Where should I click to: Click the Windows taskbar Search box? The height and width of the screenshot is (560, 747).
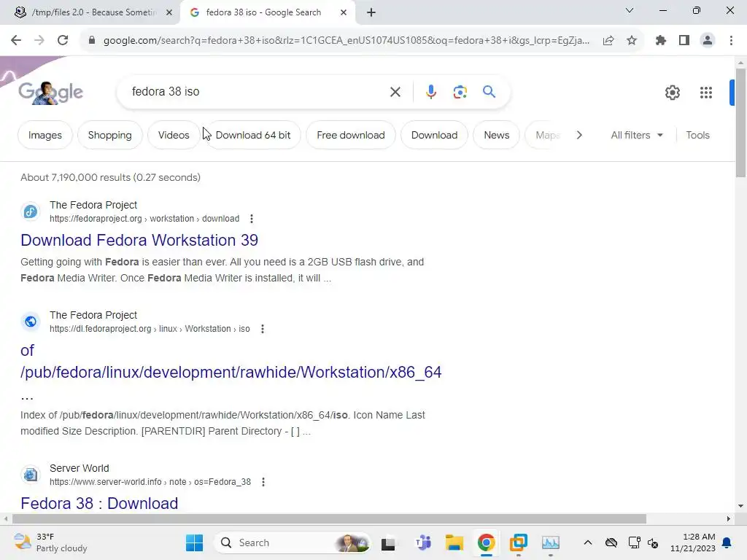click(x=292, y=542)
